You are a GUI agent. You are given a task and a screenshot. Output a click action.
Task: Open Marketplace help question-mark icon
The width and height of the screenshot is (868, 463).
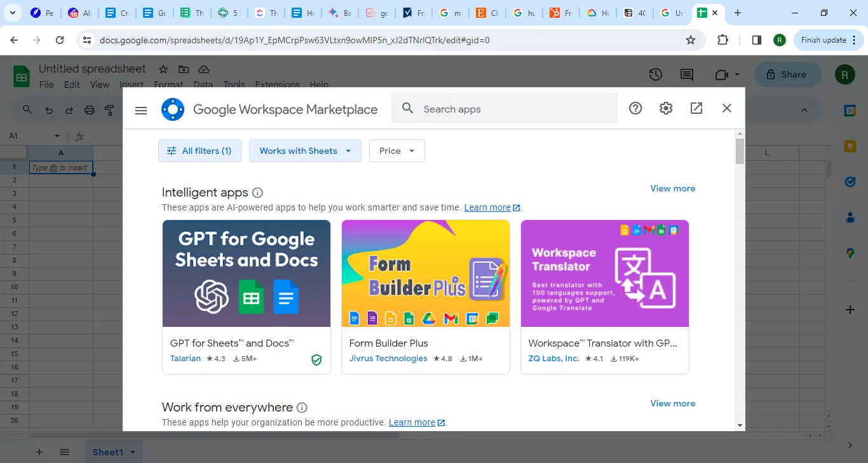pos(635,108)
